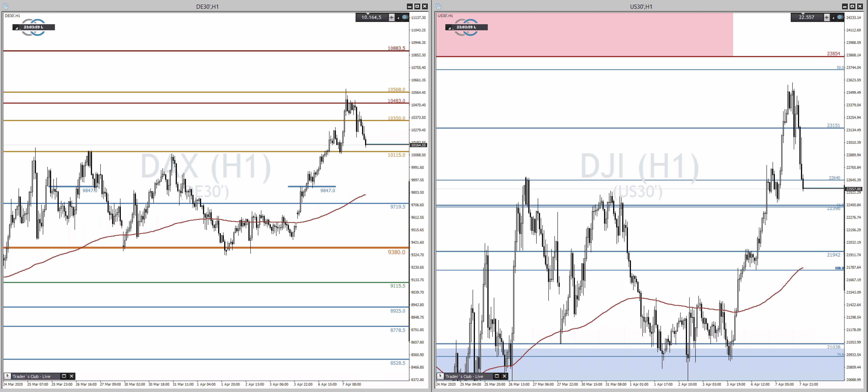The width and height of the screenshot is (868, 392).
Task: Click the pin icon of Trader's Club panel in DE30
Action: coord(7,376)
